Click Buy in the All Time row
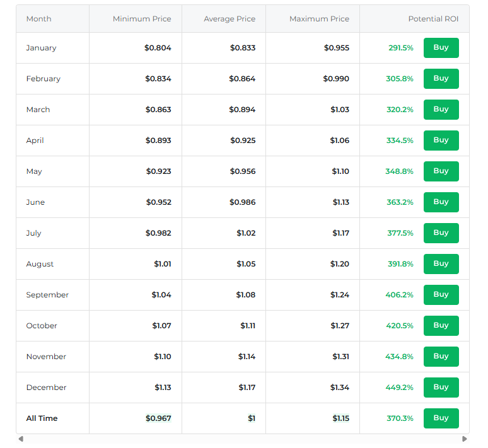 pyautogui.click(x=441, y=418)
